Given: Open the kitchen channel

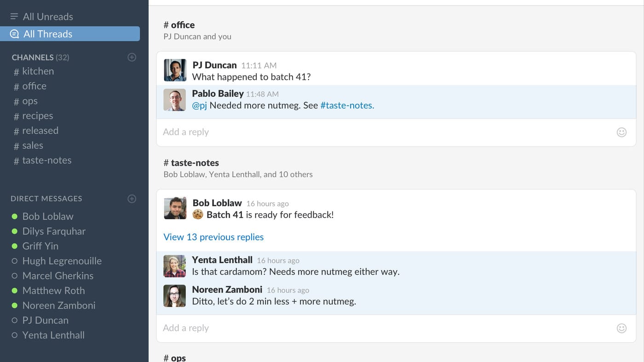Looking at the screenshot, I should click(38, 71).
